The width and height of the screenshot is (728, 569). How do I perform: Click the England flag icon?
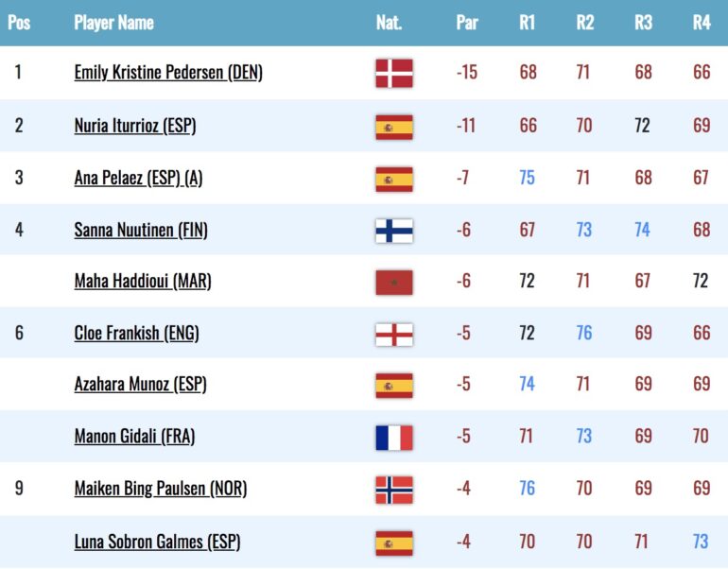tap(393, 335)
